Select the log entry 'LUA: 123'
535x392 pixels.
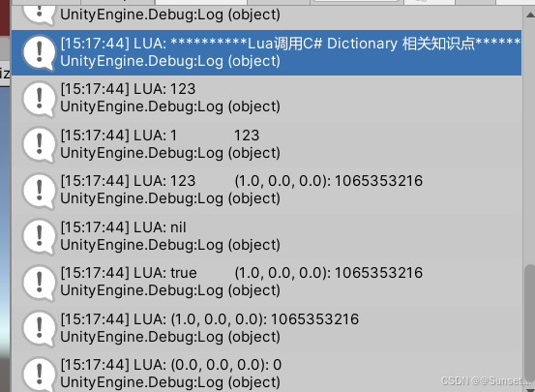(266, 98)
